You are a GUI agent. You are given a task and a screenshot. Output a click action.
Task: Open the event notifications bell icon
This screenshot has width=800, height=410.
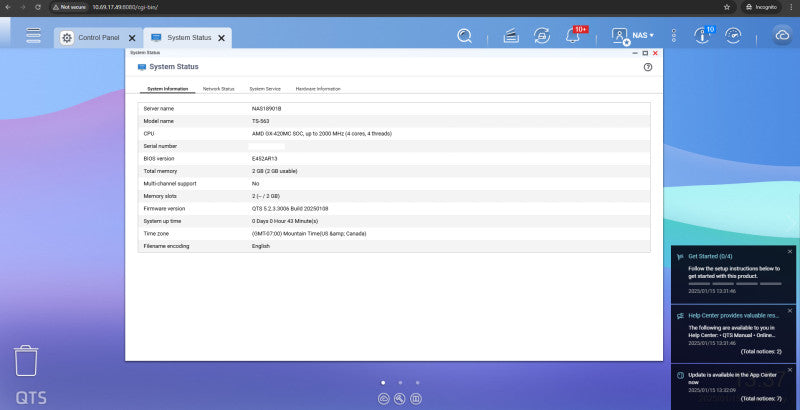(x=573, y=36)
